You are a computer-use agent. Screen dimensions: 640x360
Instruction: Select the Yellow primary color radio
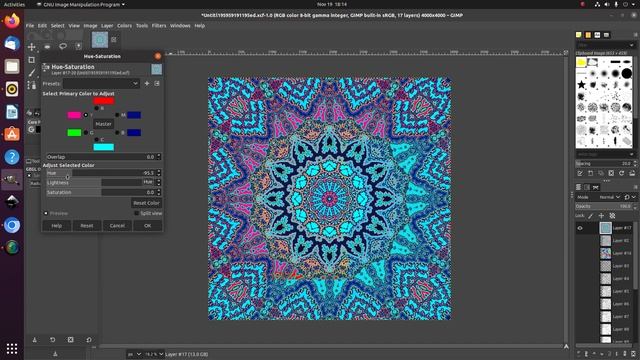pyautogui.click(x=85, y=115)
